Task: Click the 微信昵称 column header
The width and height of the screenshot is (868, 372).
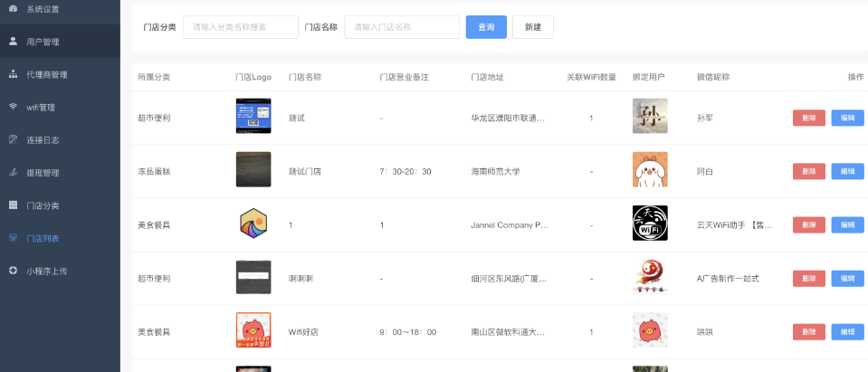Action: tap(713, 77)
